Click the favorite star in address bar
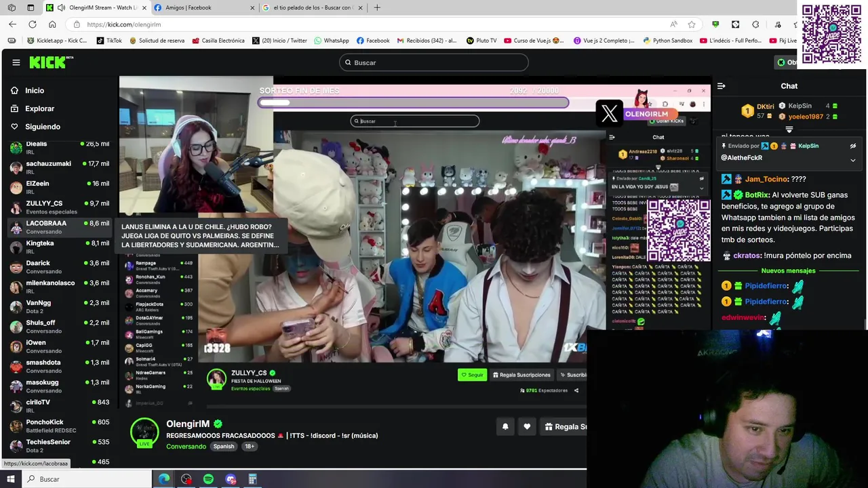 [692, 24]
